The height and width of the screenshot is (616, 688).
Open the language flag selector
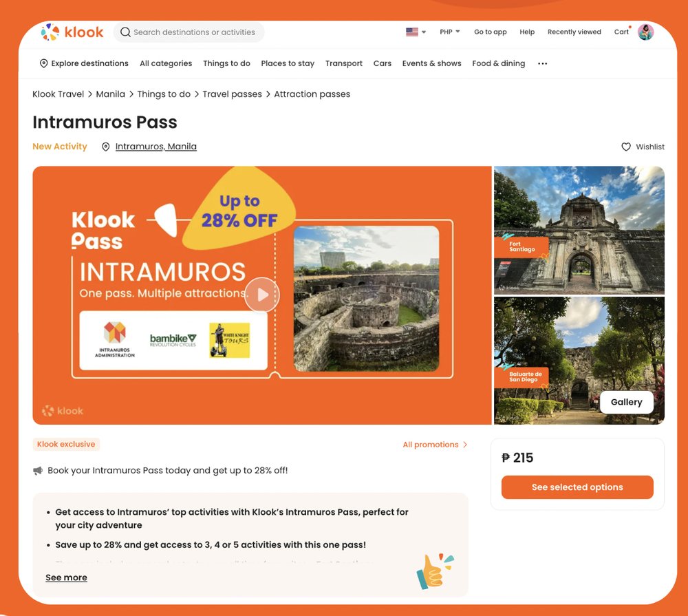(x=412, y=31)
